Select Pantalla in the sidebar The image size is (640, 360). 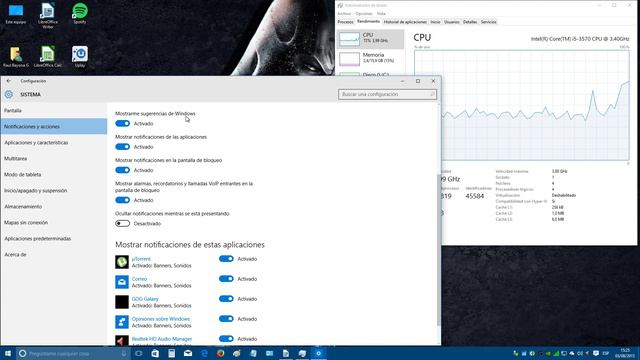[54, 111]
